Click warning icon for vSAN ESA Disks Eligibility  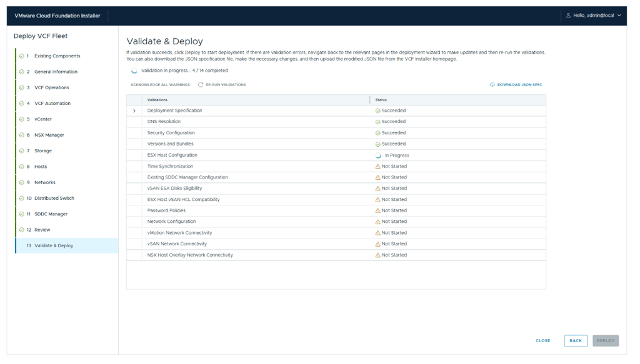click(x=377, y=189)
